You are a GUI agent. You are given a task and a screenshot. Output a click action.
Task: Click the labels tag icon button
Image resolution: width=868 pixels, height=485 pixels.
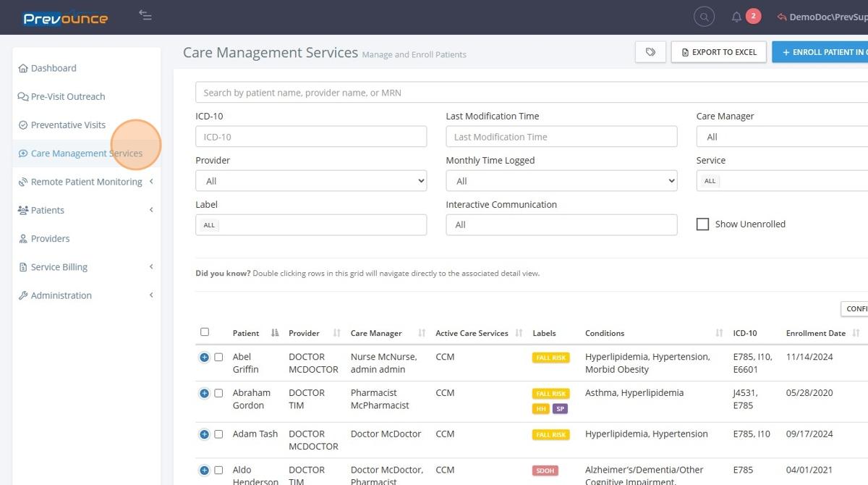tap(650, 52)
